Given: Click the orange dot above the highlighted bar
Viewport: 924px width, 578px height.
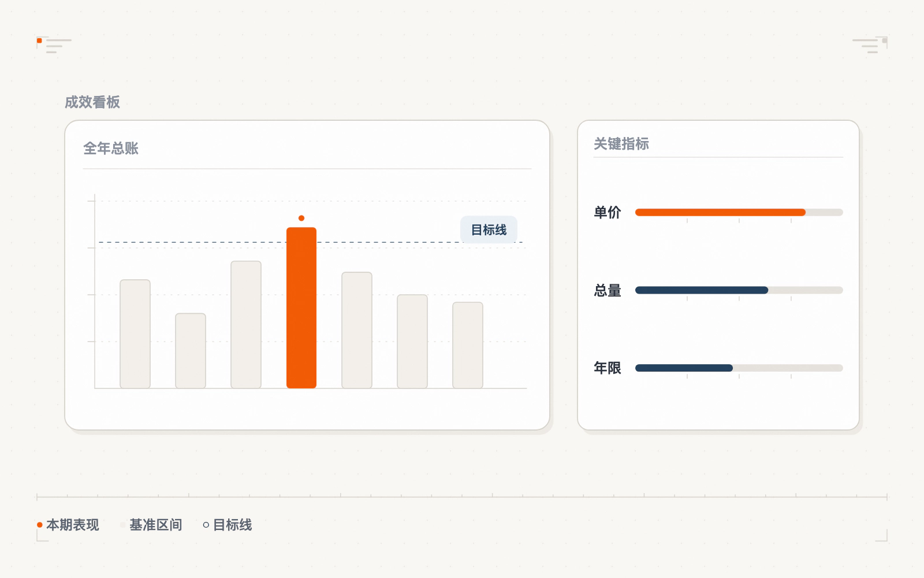Looking at the screenshot, I should pos(301,218).
